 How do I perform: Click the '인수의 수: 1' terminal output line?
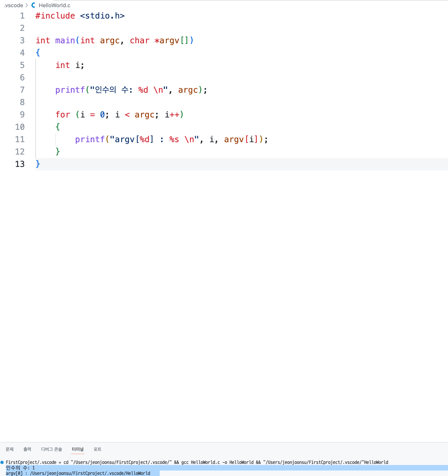(20, 468)
